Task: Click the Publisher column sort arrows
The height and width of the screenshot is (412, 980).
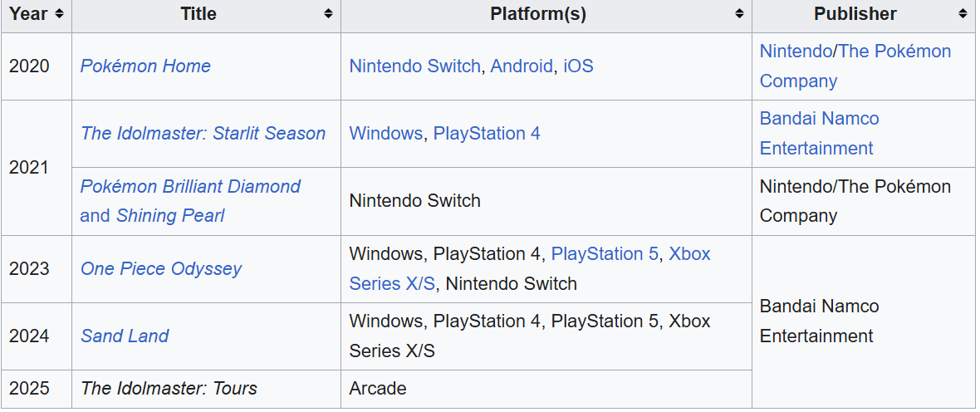Action: 963,14
